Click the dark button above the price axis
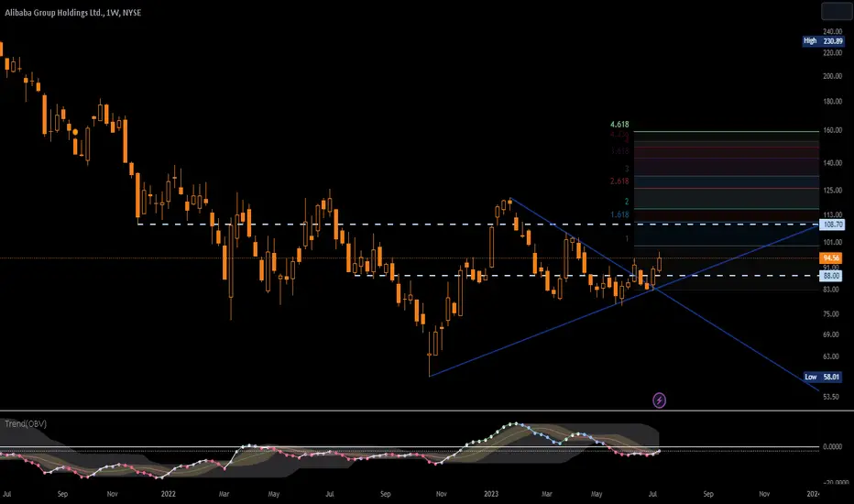 tap(836, 11)
